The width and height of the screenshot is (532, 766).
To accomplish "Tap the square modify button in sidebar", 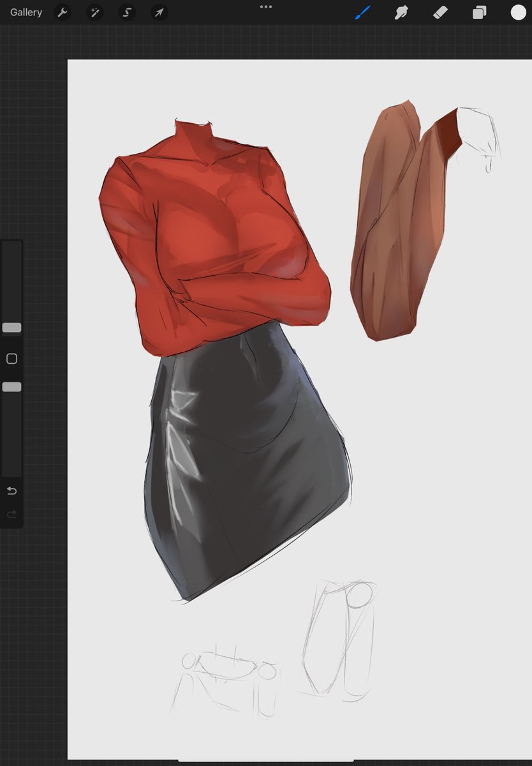I will [x=11, y=359].
